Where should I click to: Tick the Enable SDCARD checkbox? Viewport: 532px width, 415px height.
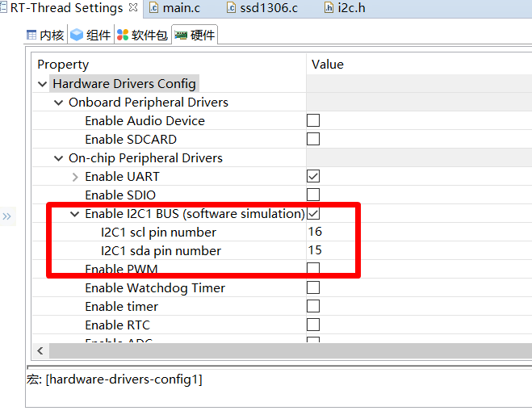[313, 139]
